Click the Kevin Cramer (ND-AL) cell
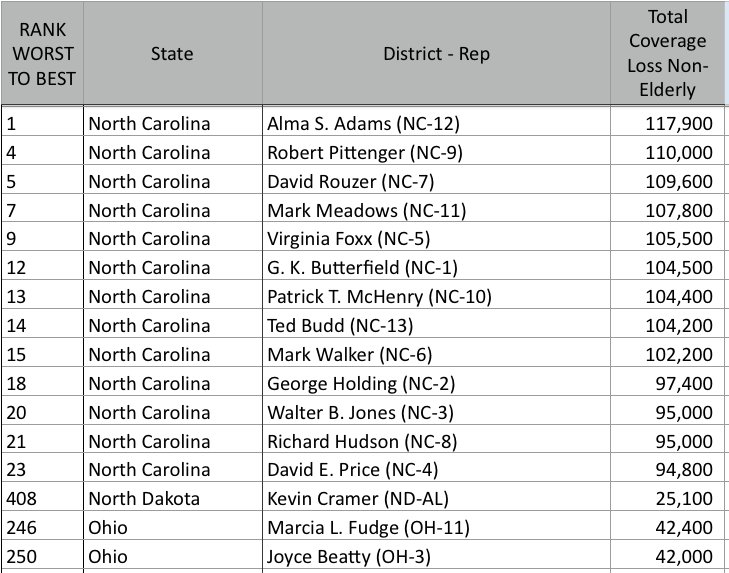The height and width of the screenshot is (573, 729). pos(436,499)
